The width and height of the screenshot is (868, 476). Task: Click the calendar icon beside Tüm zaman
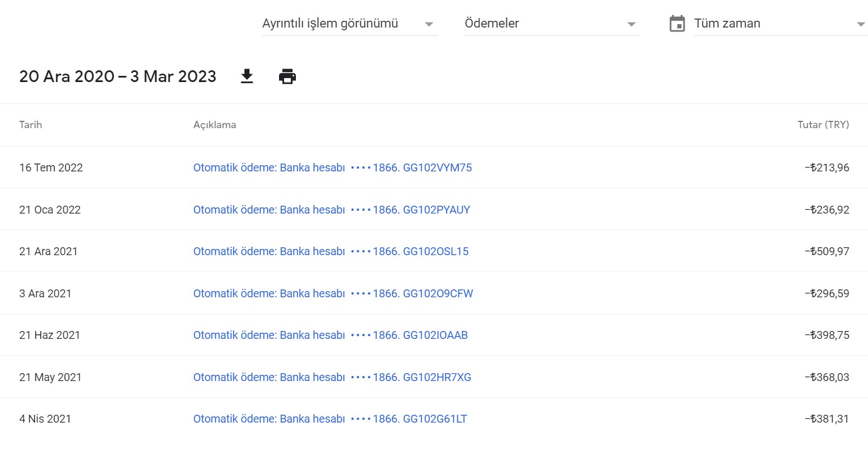tap(677, 24)
